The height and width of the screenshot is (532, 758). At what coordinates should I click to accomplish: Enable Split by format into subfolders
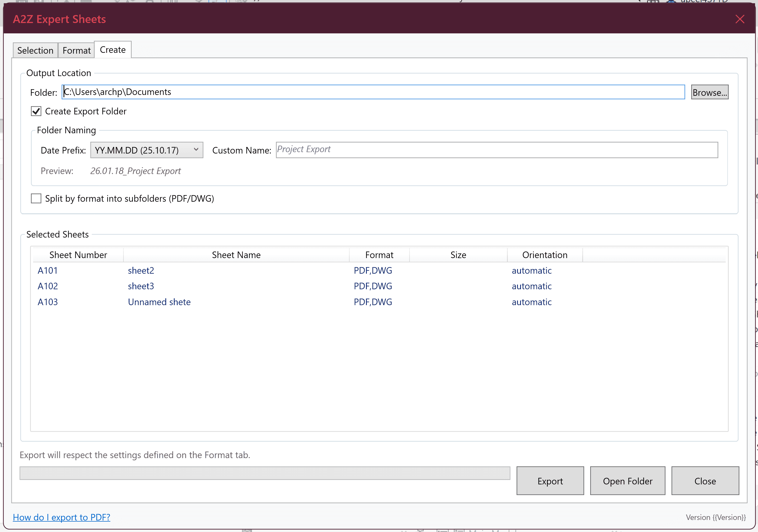tap(36, 199)
